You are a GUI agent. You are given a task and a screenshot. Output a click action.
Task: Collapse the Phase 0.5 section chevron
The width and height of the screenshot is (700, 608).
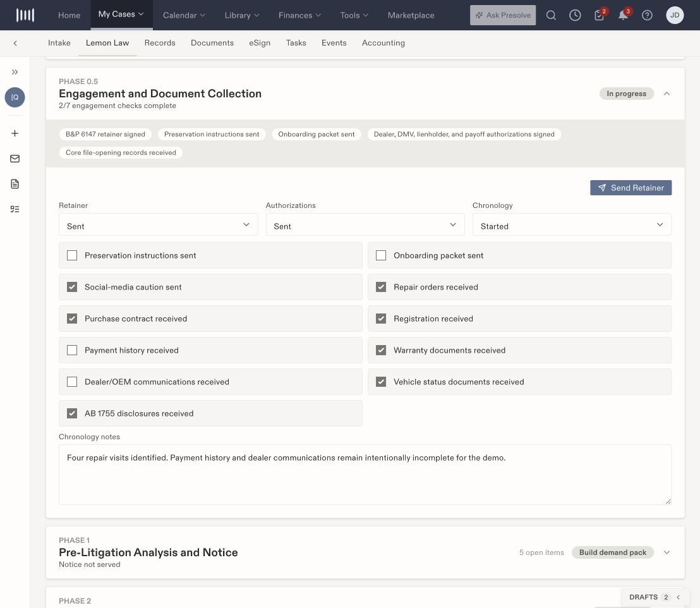click(x=667, y=94)
